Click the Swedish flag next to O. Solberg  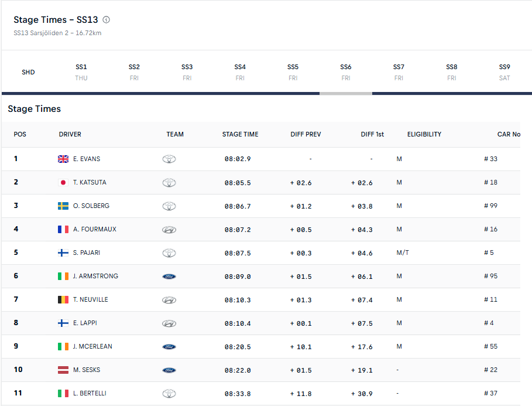[63, 206]
